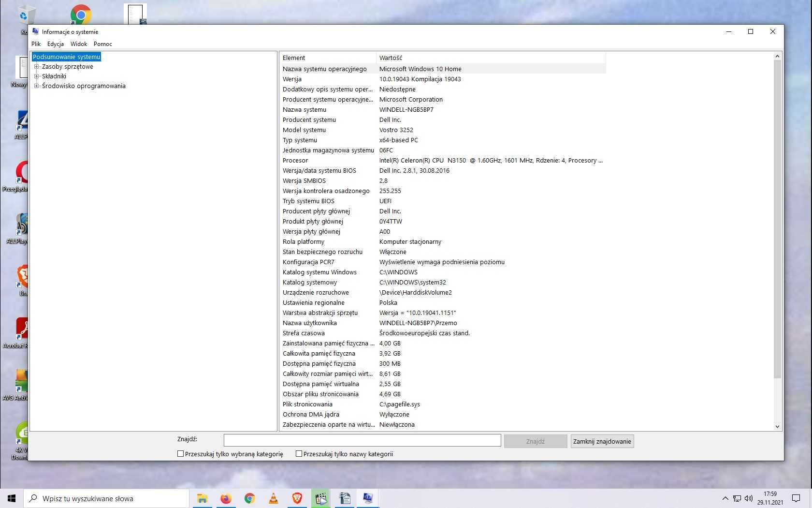Select the Stan bezpiecznego rozruchu row

pos(443,252)
